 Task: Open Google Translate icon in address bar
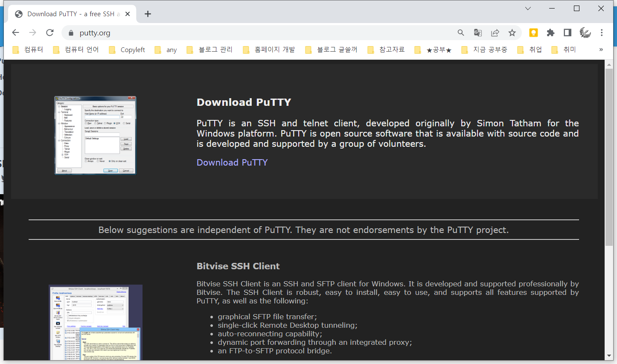[478, 33]
